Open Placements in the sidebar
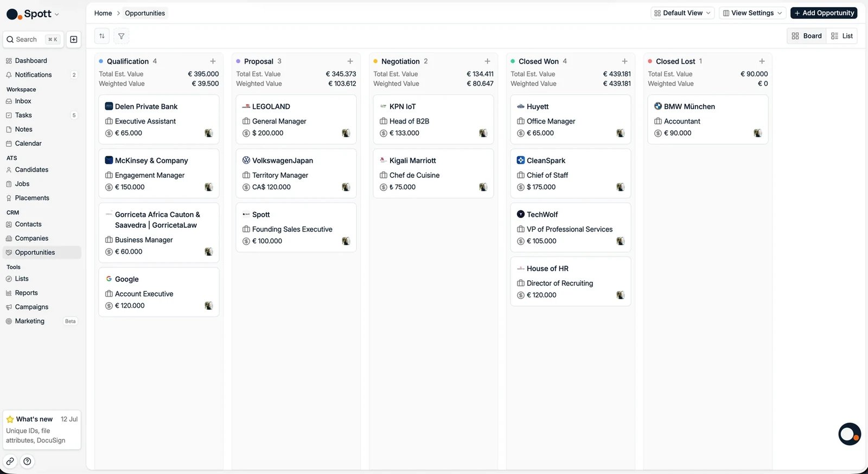 coord(42,198)
